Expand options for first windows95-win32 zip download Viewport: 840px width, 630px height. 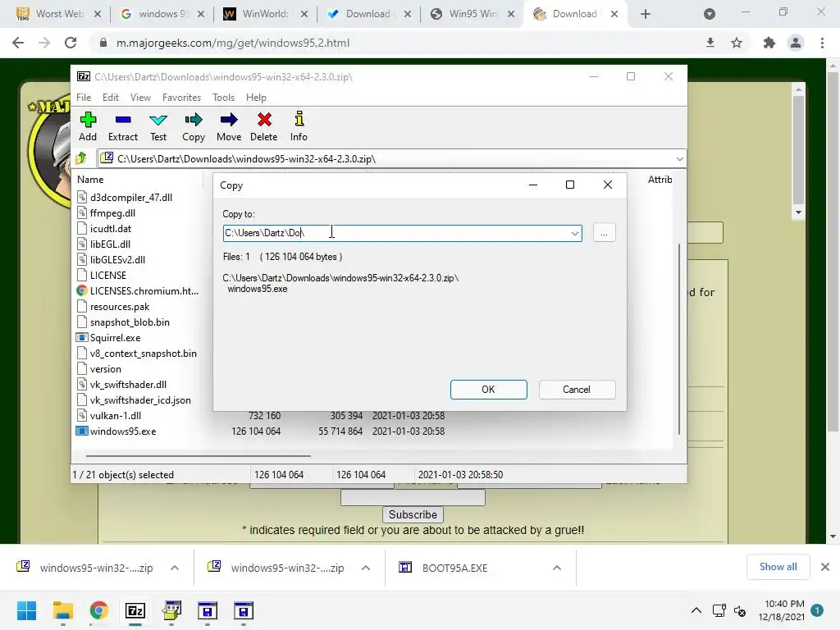tap(175, 568)
